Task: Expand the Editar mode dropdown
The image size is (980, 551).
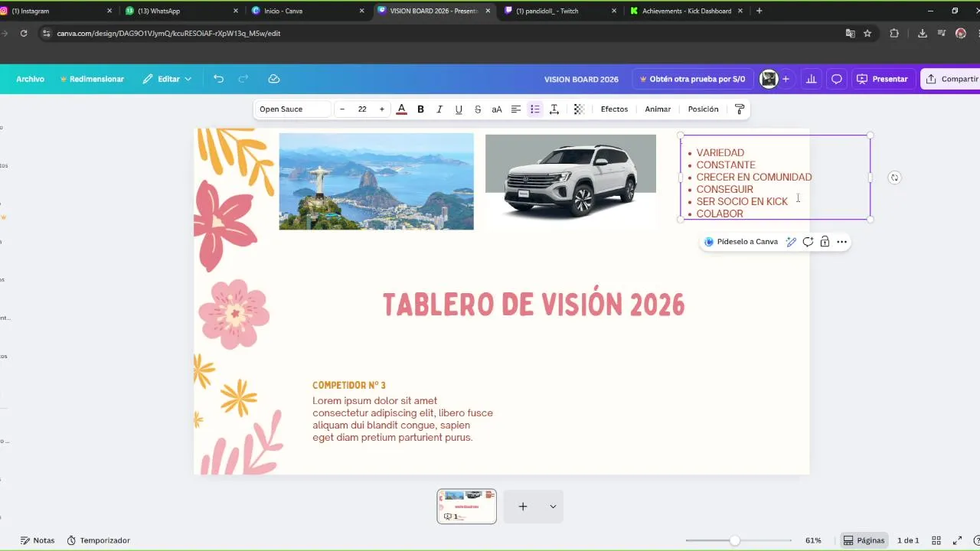Action: pyautogui.click(x=167, y=79)
